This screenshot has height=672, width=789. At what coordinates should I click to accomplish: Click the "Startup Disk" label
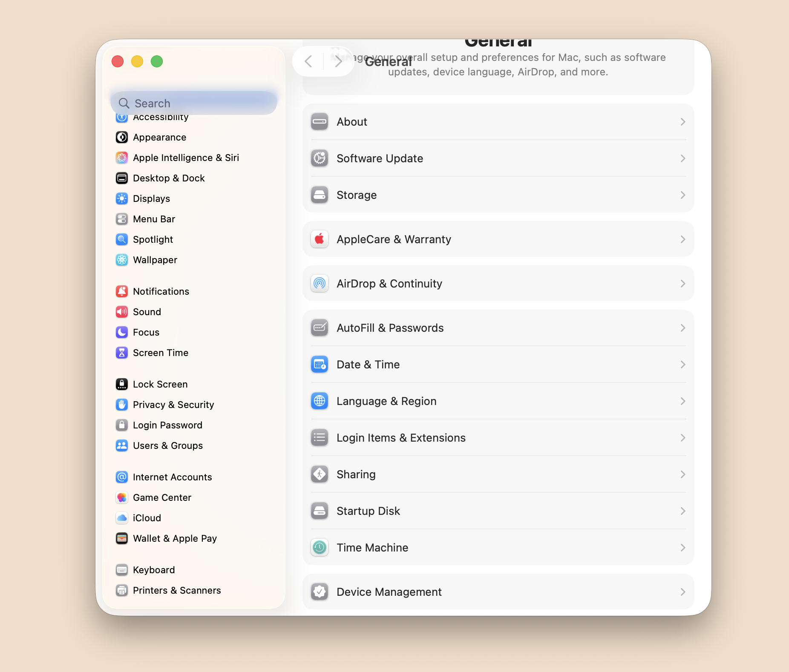tap(368, 511)
